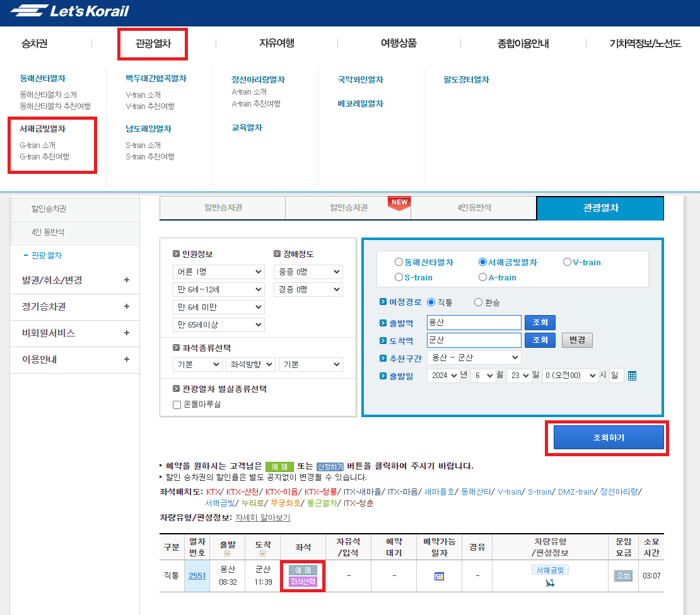Screen dimensions: 700x615
Task: Open the 예약가능일자 calendar icon for train 2551
Action: [x=439, y=576]
